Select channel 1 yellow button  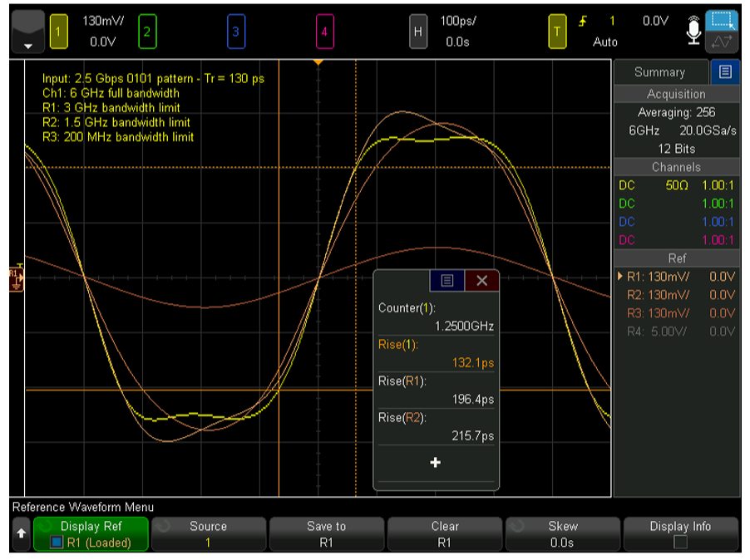coord(58,32)
